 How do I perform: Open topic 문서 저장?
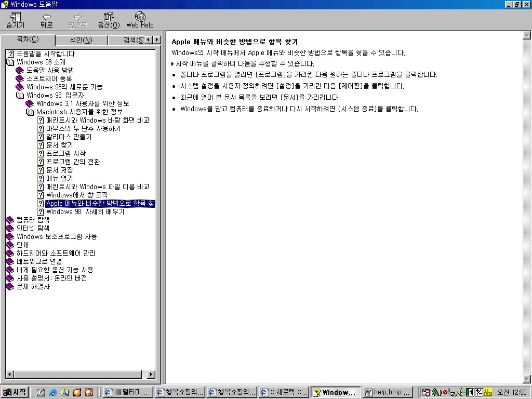(59, 170)
